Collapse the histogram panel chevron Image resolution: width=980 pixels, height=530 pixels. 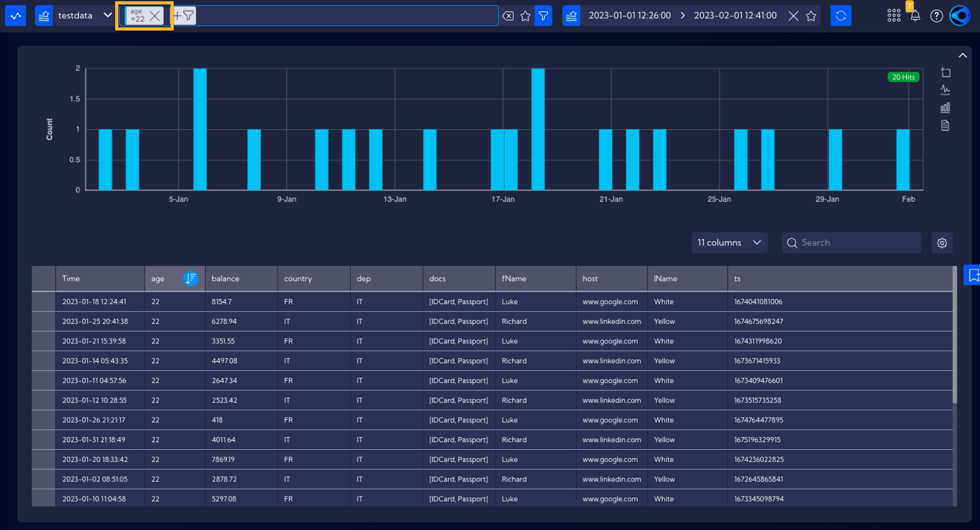(962, 56)
